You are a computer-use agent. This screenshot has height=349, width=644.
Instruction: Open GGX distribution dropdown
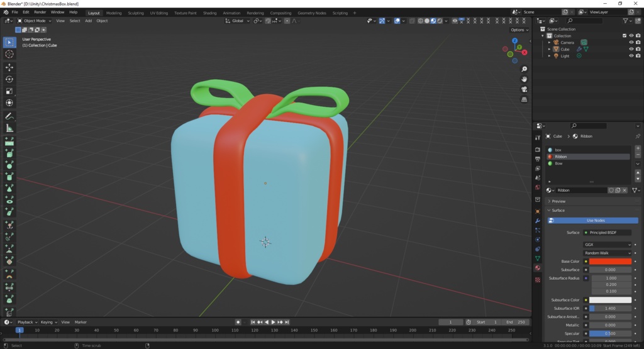click(607, 245)
